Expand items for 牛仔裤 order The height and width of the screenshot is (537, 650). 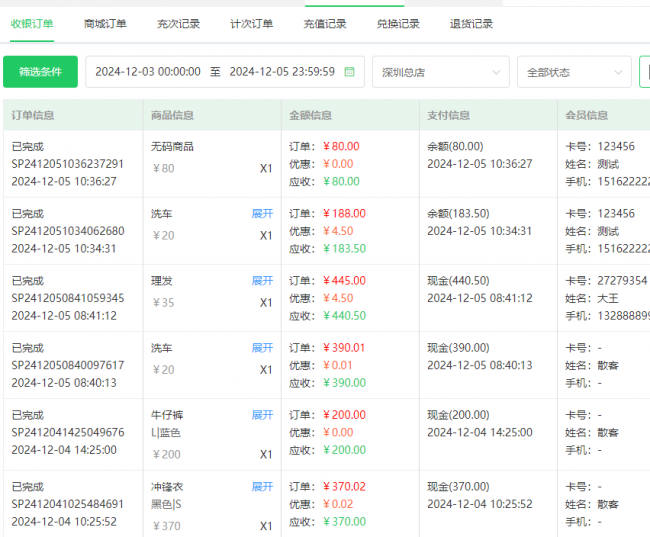click(262, 415)
